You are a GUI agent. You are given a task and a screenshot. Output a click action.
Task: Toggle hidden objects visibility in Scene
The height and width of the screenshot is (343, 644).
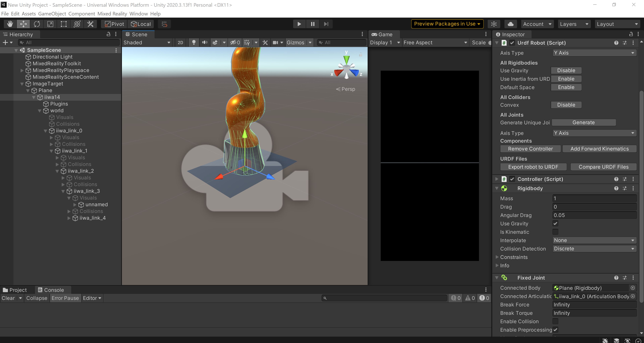[x=235, y=42]
